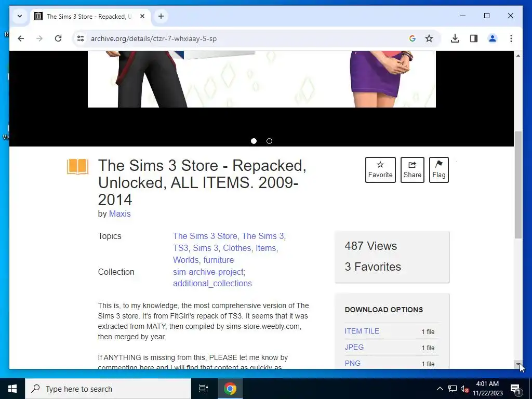This screenshot has height=399, width=532.
Task: Open The Sims 3 topic link
Action: 262,236
